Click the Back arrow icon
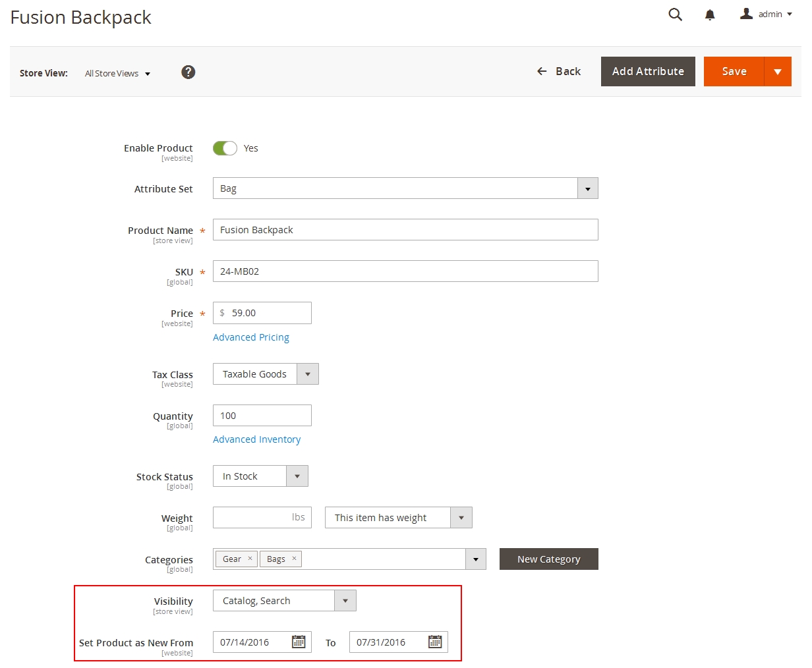Screen dimensions: 812x668 pyautogui.click(x=541, y=71)
